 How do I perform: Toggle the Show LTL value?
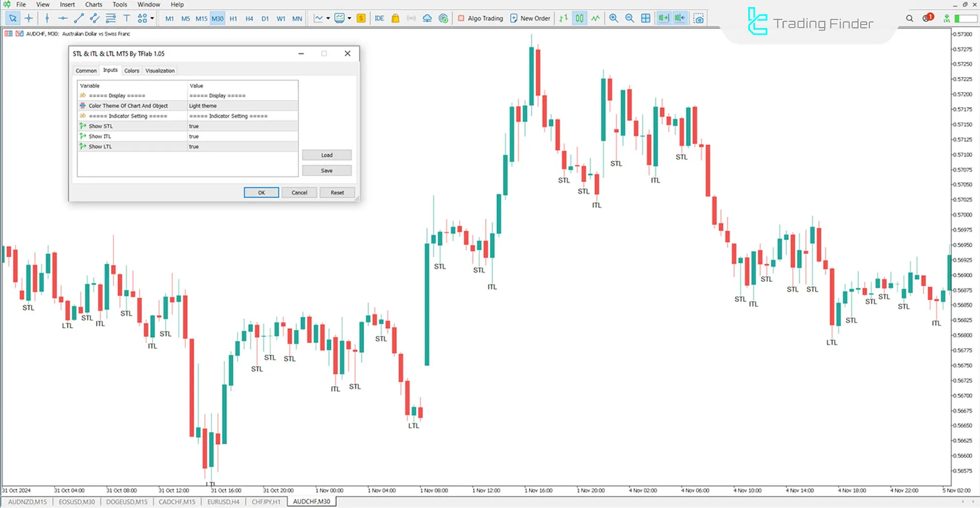click(242, 147)
